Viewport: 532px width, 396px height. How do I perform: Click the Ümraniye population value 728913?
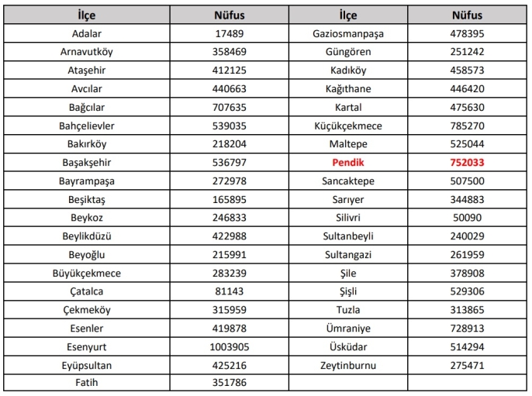[467, 329]
